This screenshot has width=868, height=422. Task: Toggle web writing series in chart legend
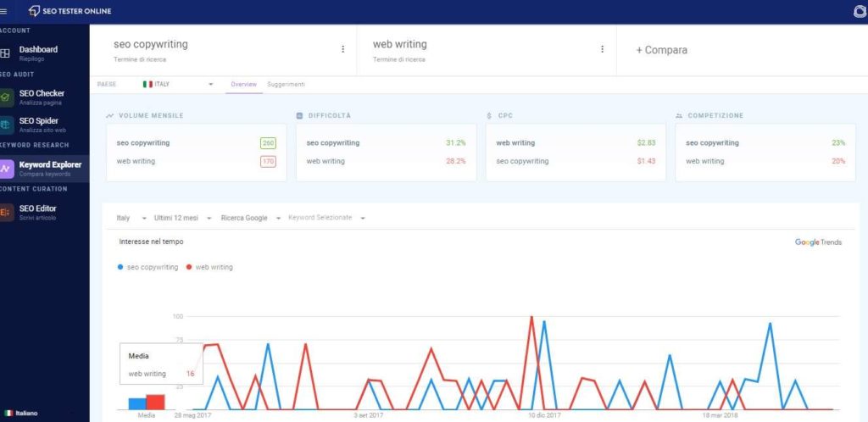point(209,267)
